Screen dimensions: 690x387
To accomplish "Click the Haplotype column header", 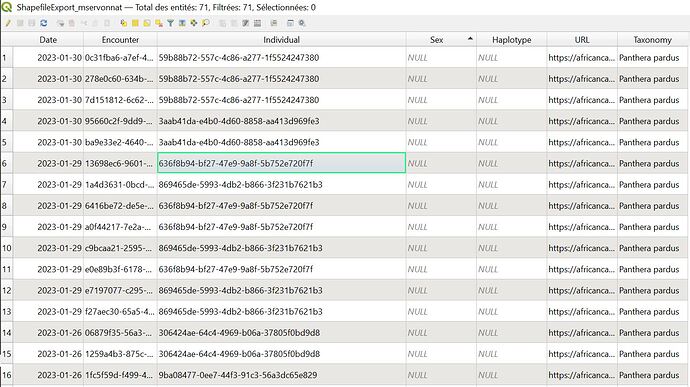I will (511, 40).
